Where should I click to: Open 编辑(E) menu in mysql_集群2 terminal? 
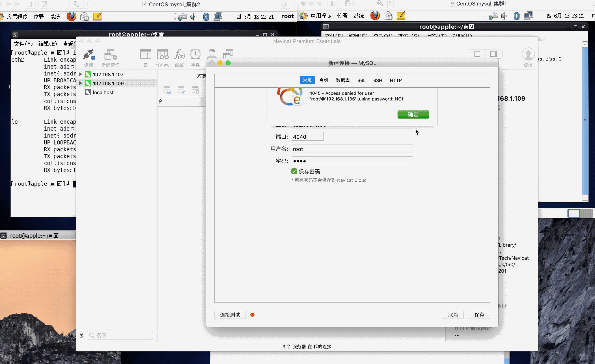(47, 44)
